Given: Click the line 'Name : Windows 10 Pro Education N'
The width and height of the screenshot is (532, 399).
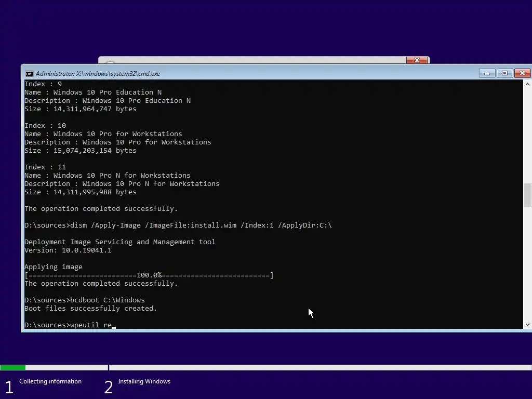Looking at the screenshot, I should pos(93,92).
